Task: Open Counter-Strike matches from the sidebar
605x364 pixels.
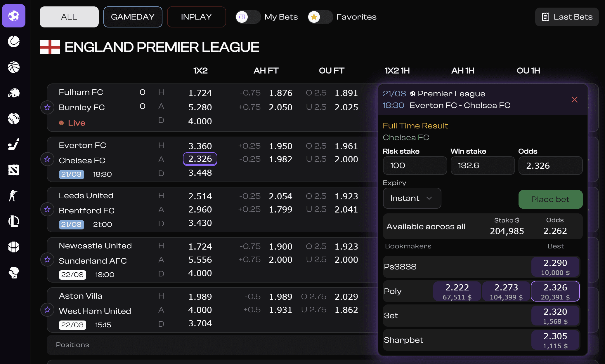Action: [x=14, y=196]
